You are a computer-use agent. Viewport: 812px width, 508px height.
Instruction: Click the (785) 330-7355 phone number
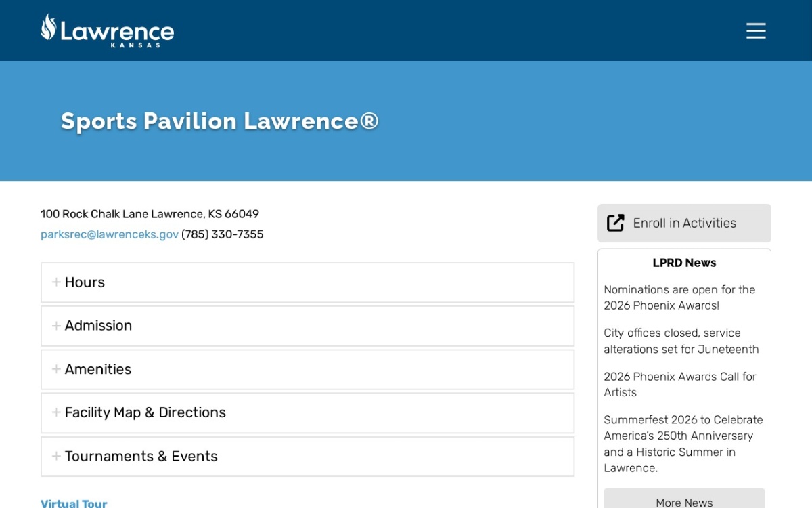(x=223, y=234)
